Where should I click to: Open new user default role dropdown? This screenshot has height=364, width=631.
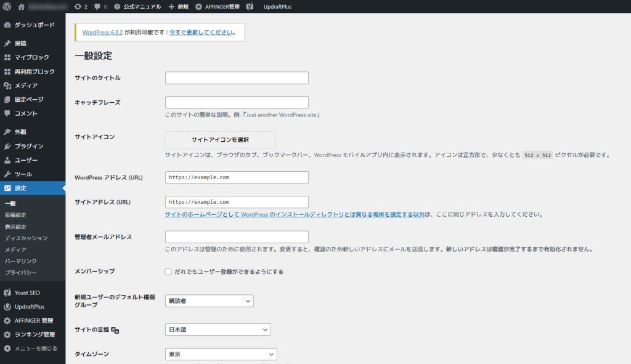(210, 301)
